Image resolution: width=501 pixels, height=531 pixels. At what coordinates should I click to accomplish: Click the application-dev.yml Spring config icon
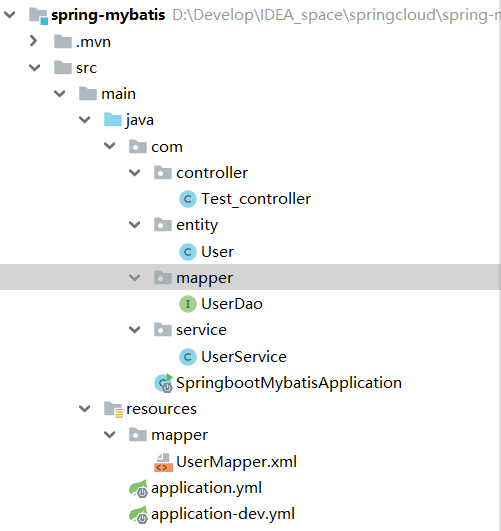138,514
